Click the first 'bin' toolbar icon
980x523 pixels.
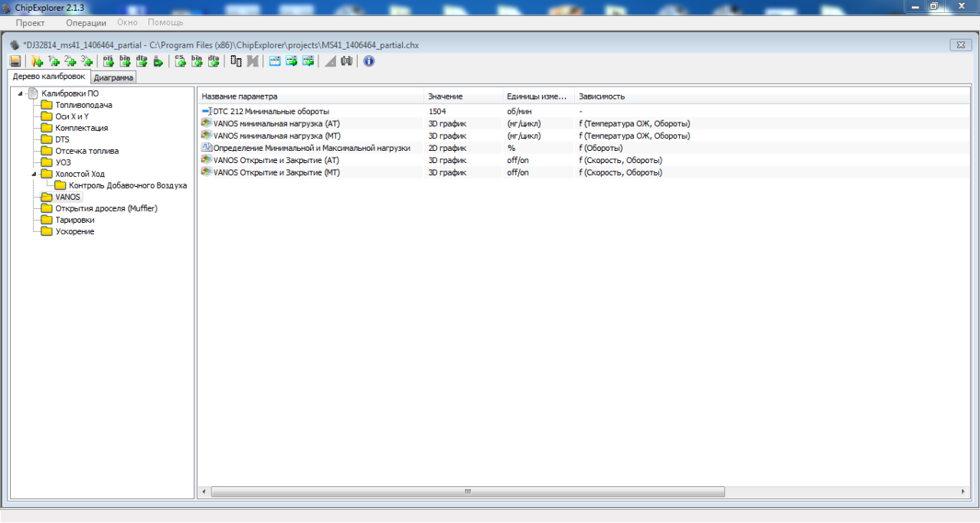(125, 61)
